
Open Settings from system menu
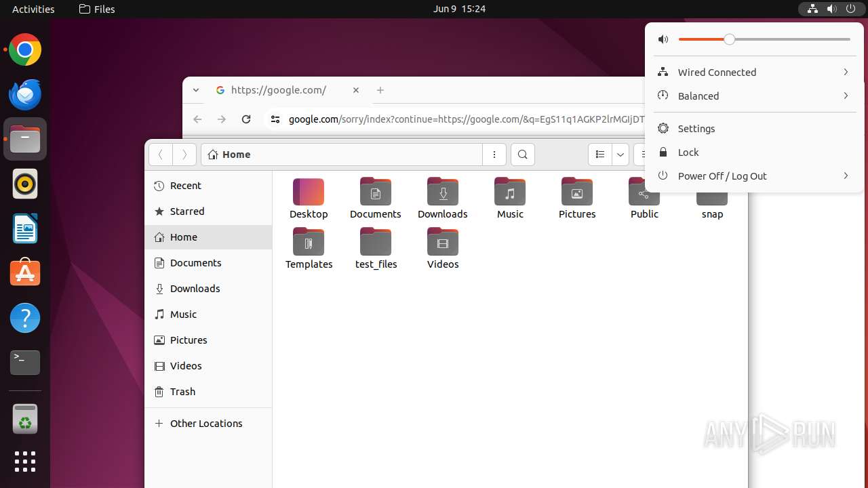(755, 128)
